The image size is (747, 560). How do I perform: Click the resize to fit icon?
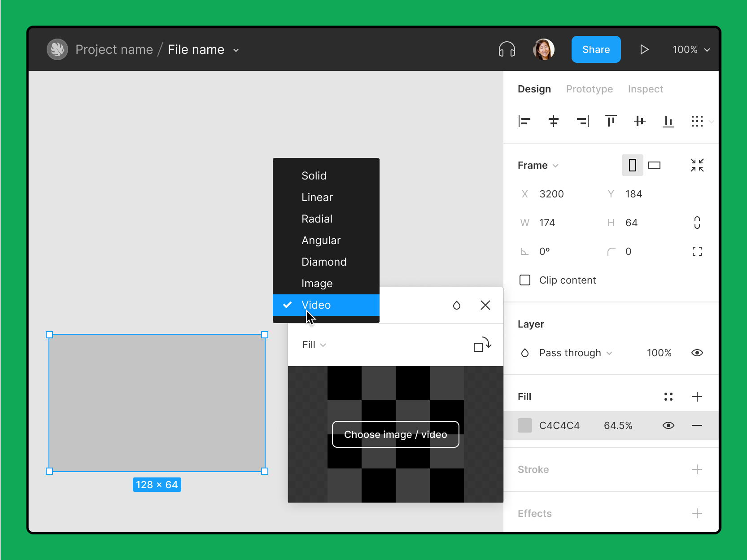point(697,165)
